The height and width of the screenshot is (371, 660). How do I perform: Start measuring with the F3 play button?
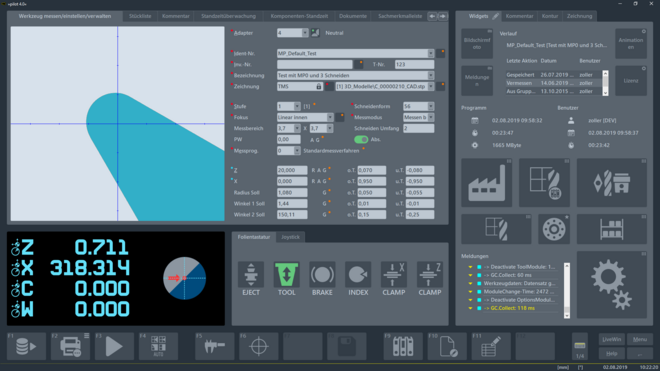114,346
